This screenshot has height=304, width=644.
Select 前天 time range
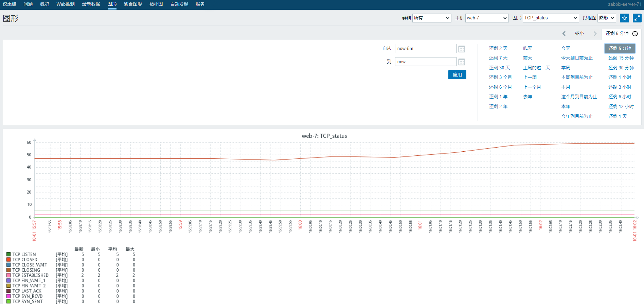tap(527, 58)
